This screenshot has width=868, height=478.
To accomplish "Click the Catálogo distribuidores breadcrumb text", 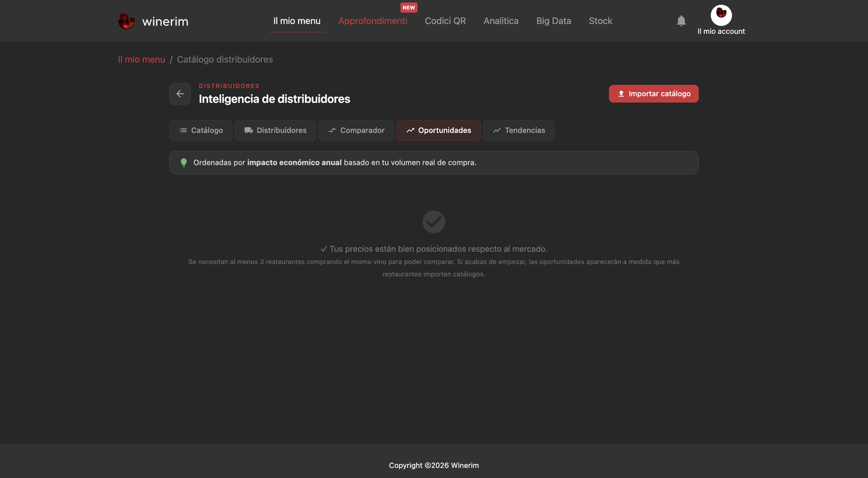I will [225, 60].
